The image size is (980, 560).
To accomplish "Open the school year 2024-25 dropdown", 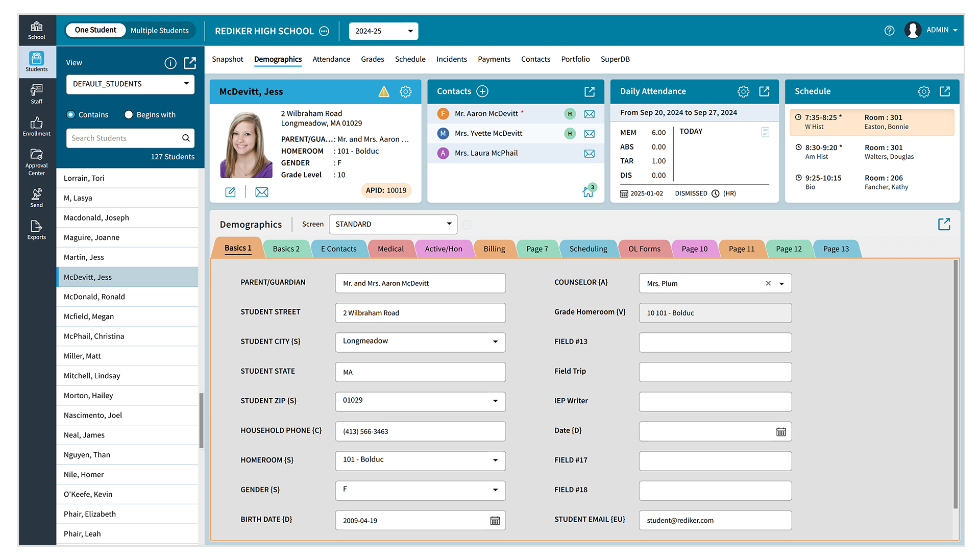I will coord(383,31).
